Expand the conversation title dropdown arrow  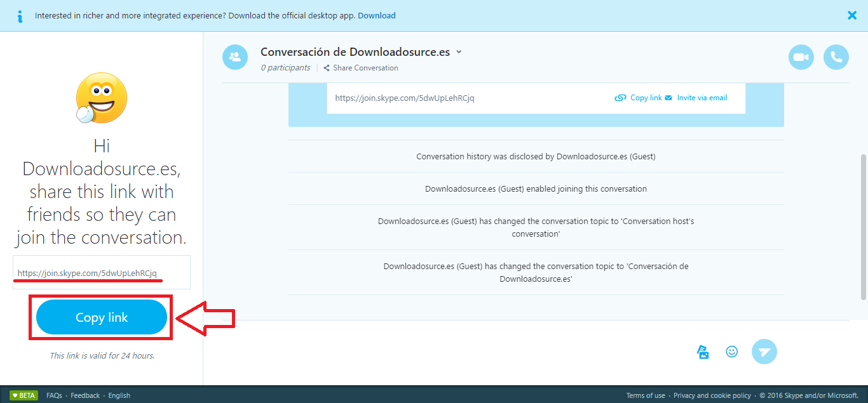click(x=459, y=53)
